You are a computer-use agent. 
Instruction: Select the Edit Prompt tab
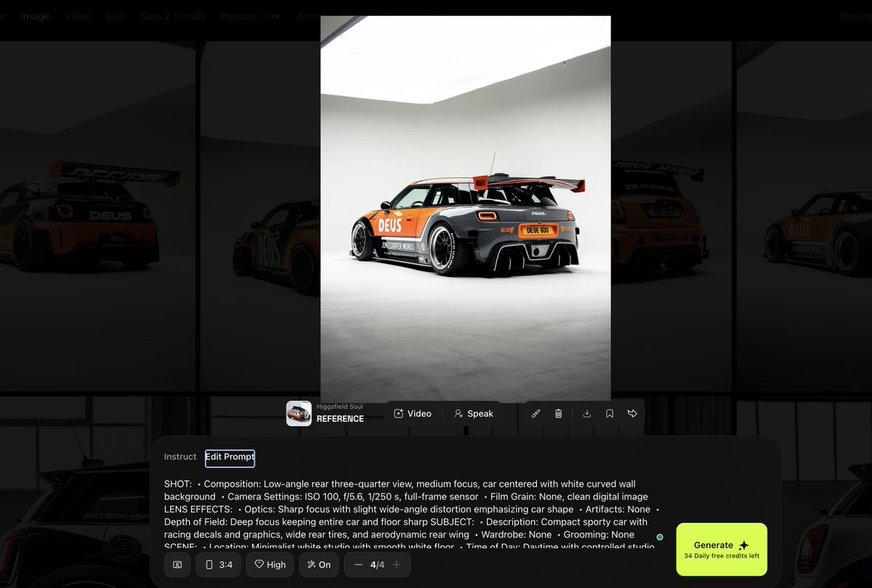pyautogui.click(x=230, y=457)
